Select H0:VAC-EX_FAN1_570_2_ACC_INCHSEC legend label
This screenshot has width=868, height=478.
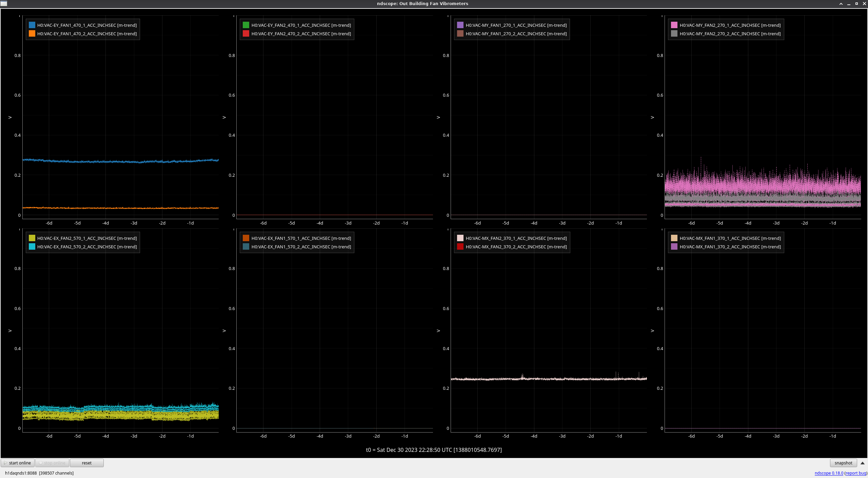click(301, 247)
